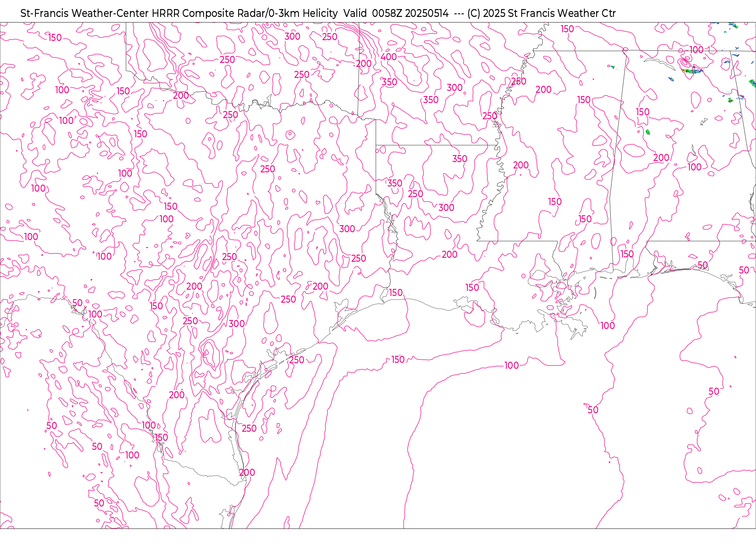Viewport: 756px width, 551px height.
Task: Click the copyright text '(C) 2025 St Francis Weather Ctr'
Action: coord(541,13)
